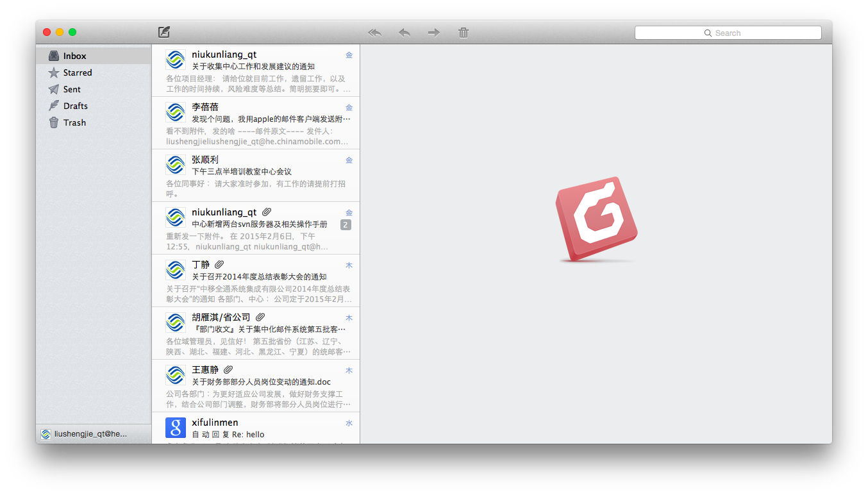Click sender avatar of 张顺利

coord(176,165)
